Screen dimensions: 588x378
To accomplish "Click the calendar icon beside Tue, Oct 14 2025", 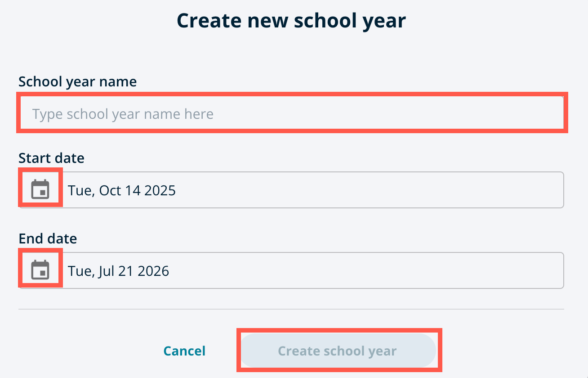I will pyautogui.click(x=40, y=188).
